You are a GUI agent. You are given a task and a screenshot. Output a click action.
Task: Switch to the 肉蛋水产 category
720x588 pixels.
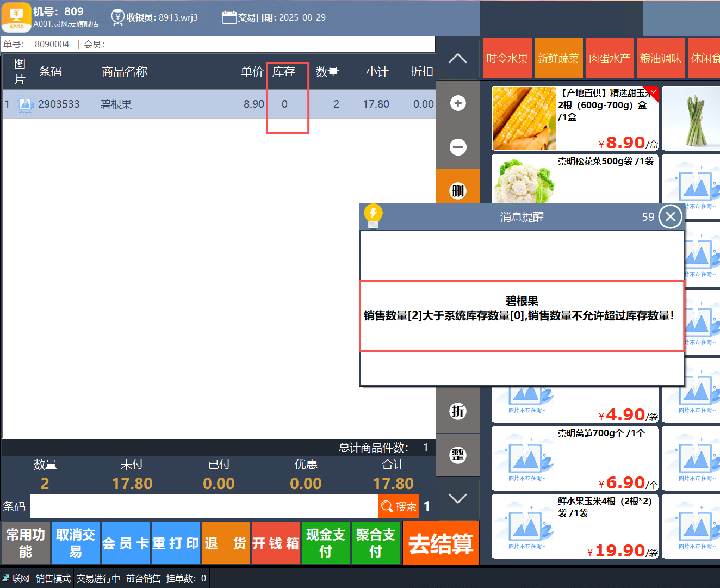pyautogui.click(x=610, y=58)
